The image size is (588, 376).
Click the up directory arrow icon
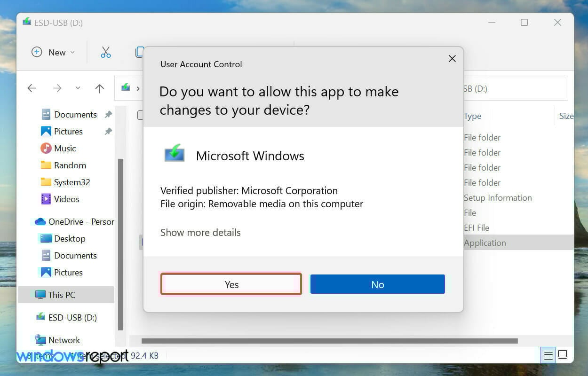tap(99, 88)
